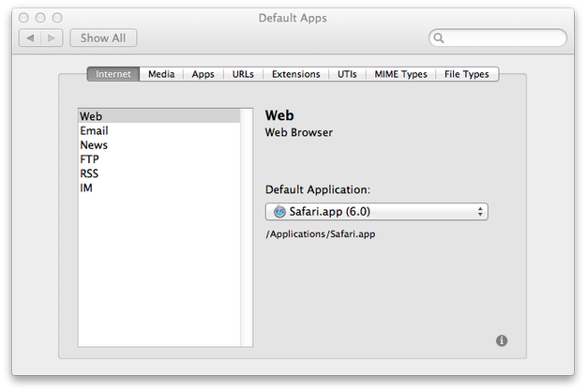Click the forward navigation arrow
Viewport: 586px width, 392px height.
52,38
